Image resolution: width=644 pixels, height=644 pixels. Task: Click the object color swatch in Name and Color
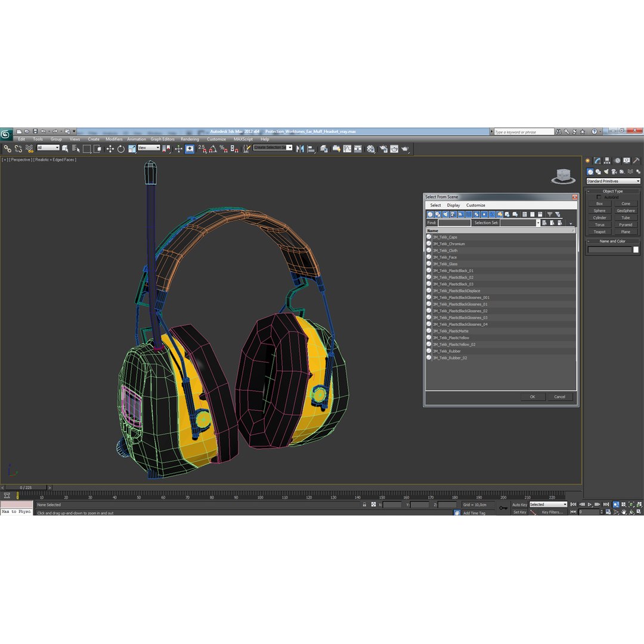(x=636, y=250)
